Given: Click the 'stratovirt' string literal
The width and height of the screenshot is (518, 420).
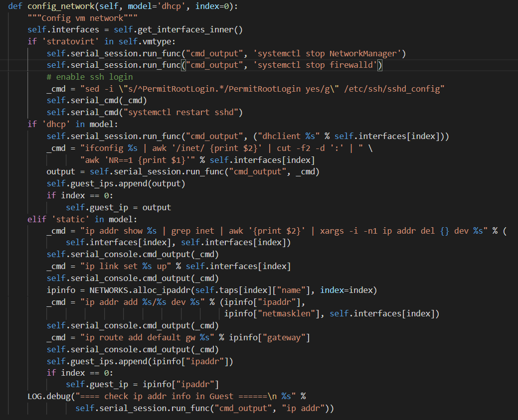Looking at the screenshot, I should point(70,42).
